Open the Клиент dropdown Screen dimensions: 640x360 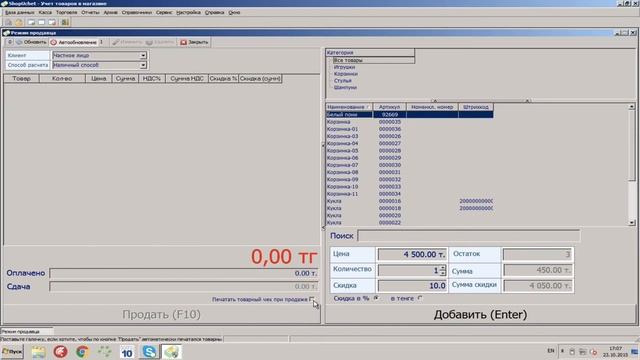pyautogui.click(x=143, y=56)
